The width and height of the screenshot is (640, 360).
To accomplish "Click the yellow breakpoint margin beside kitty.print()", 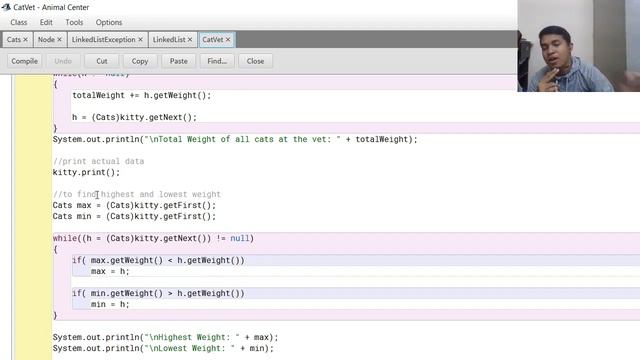I will tap(33, 173).
